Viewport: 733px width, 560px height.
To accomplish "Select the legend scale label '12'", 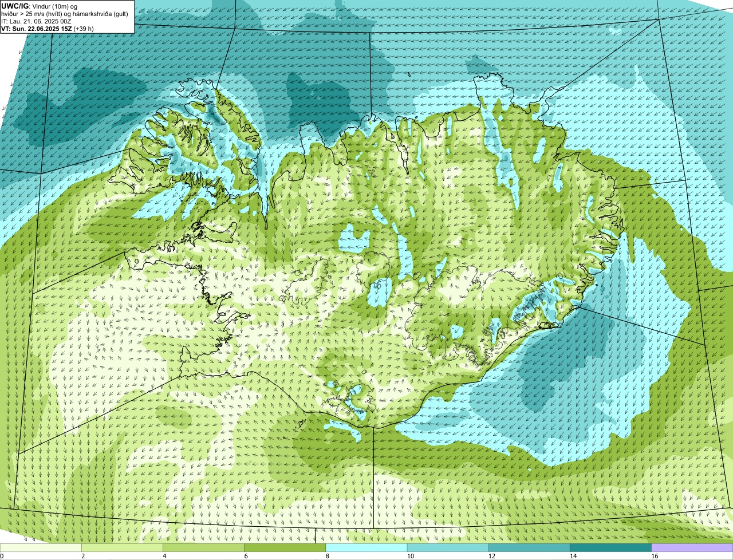I will (x=491, y=556).
